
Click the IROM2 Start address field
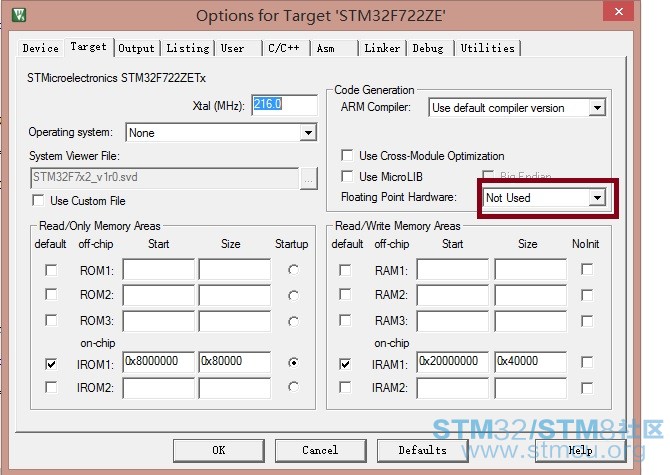pyautogui.click(x=159, y=388)
